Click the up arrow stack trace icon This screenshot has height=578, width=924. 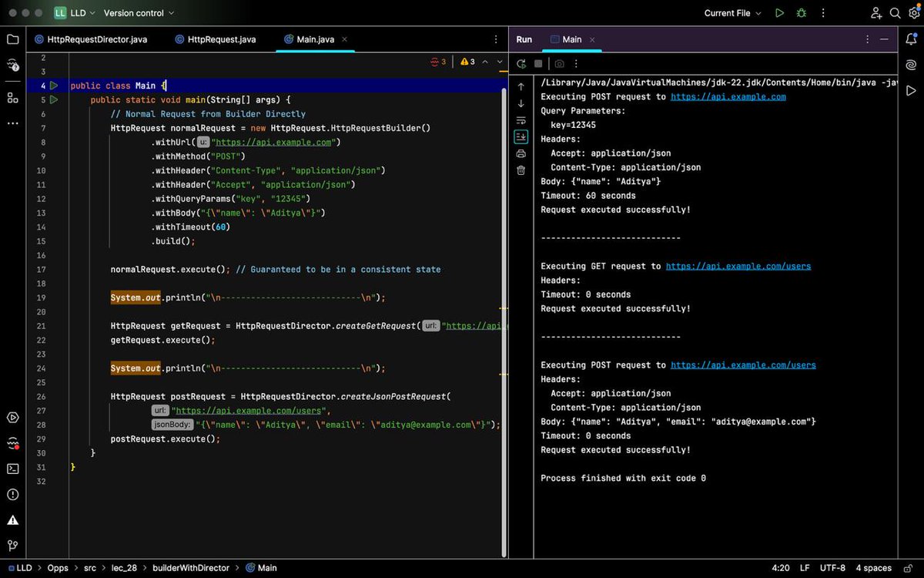click(x=521, y=86)
